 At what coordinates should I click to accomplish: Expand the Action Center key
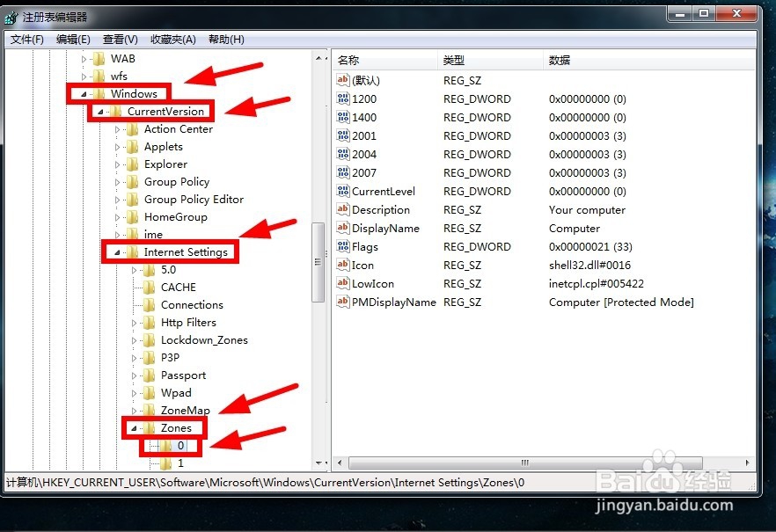[117, 129]
